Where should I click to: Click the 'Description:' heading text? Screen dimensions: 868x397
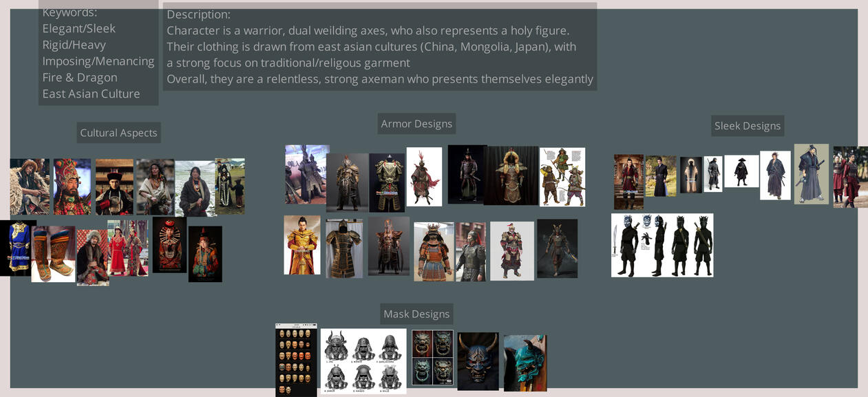[x=198, y=14]
